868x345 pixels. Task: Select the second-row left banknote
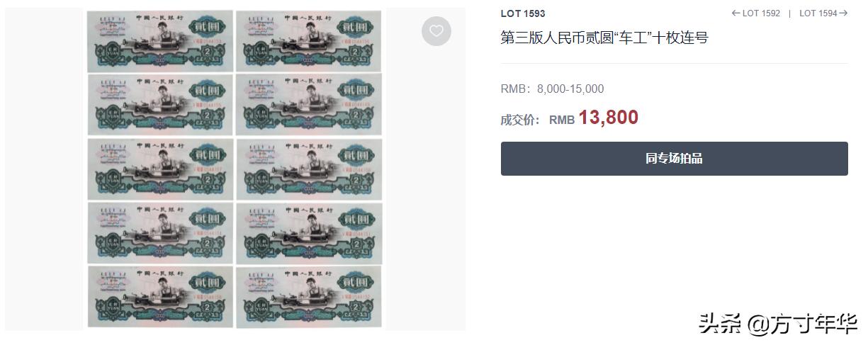pyautogui.click(x=160, y=104)
